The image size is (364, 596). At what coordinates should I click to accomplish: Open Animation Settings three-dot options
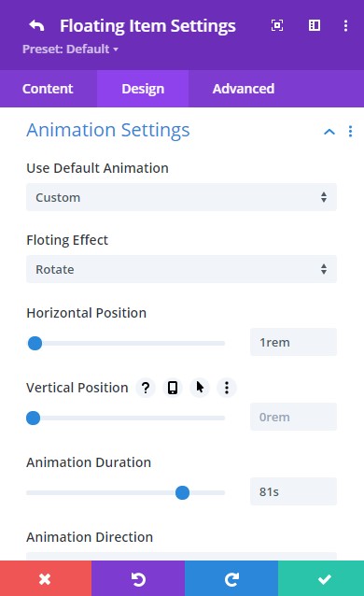[350, 132]
